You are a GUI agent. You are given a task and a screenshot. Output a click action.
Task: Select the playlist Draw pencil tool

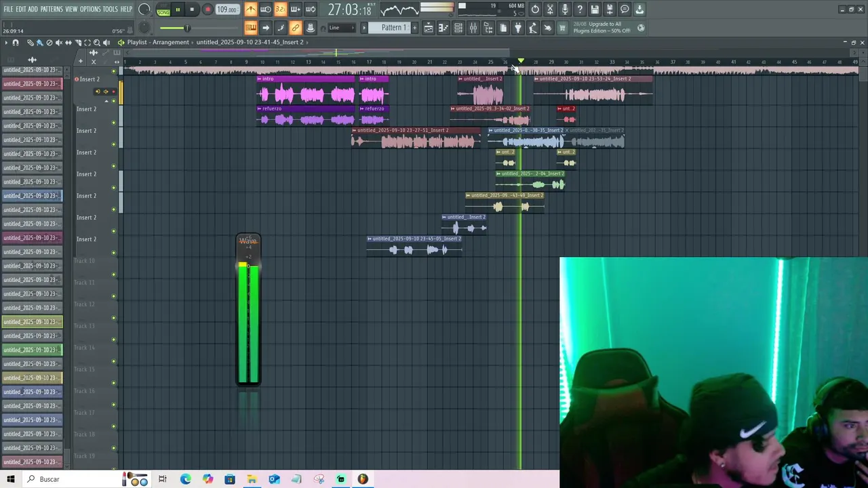pyautogui.click(x=30, y=42)
